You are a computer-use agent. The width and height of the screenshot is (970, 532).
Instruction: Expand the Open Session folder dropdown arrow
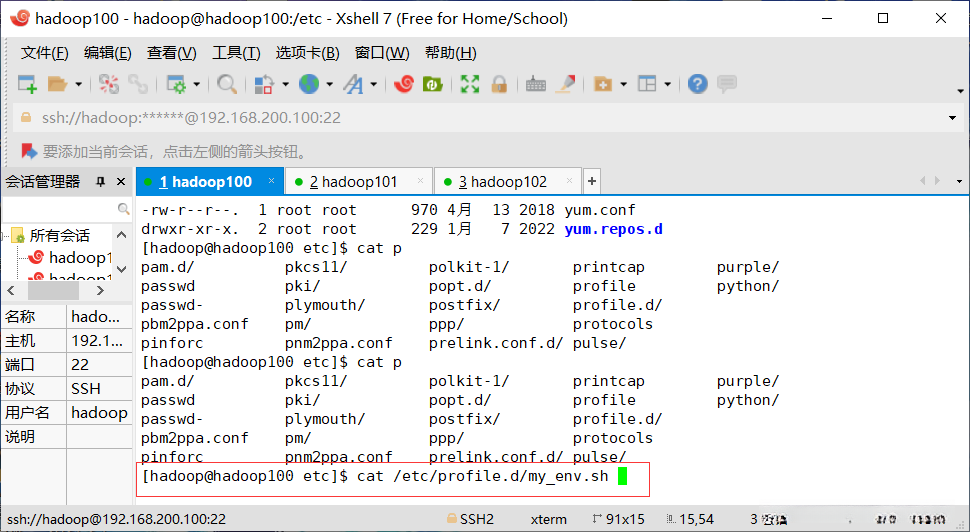pos(79,84)
